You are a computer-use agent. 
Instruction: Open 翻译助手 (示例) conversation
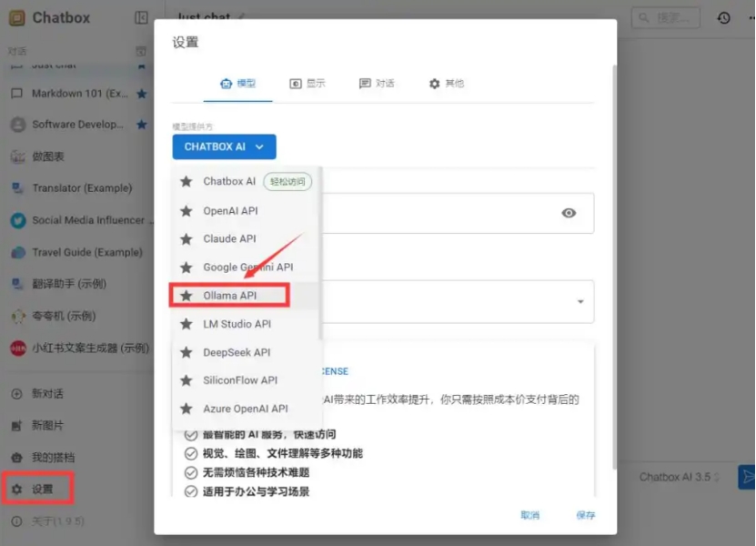(79, 284)
